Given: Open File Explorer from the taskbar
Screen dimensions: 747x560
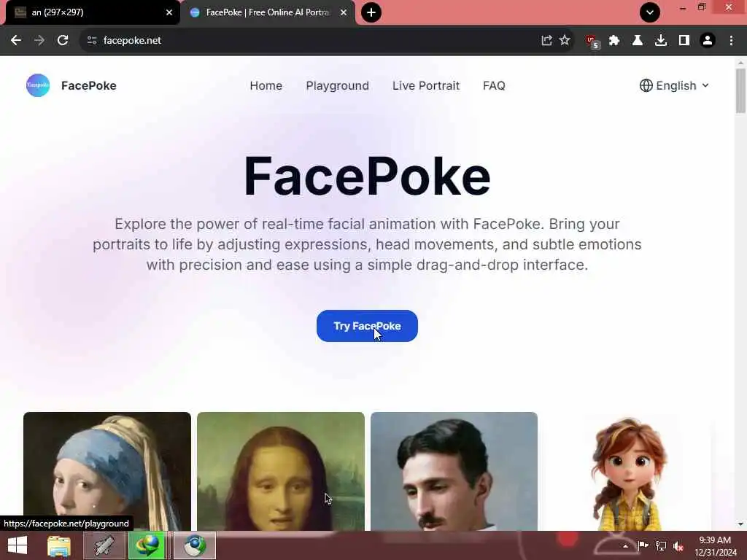Looking at the screenshot, I should click(x=59, y=545).
